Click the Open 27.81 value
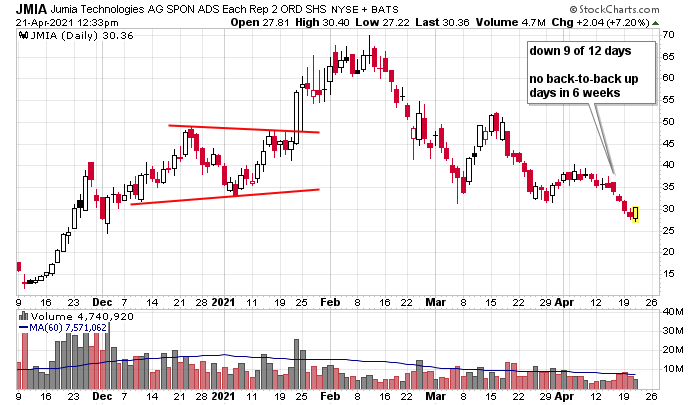This screenshot has width=700, height=405. 260,22
